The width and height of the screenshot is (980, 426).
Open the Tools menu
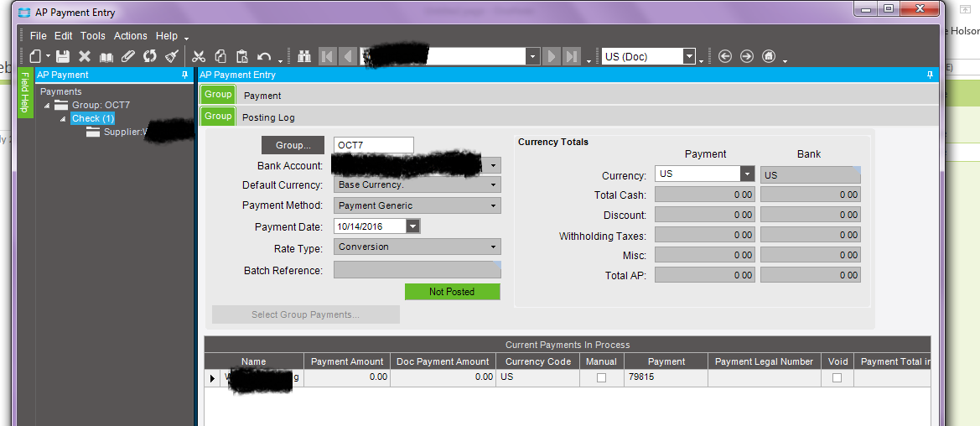click(92, 36)
